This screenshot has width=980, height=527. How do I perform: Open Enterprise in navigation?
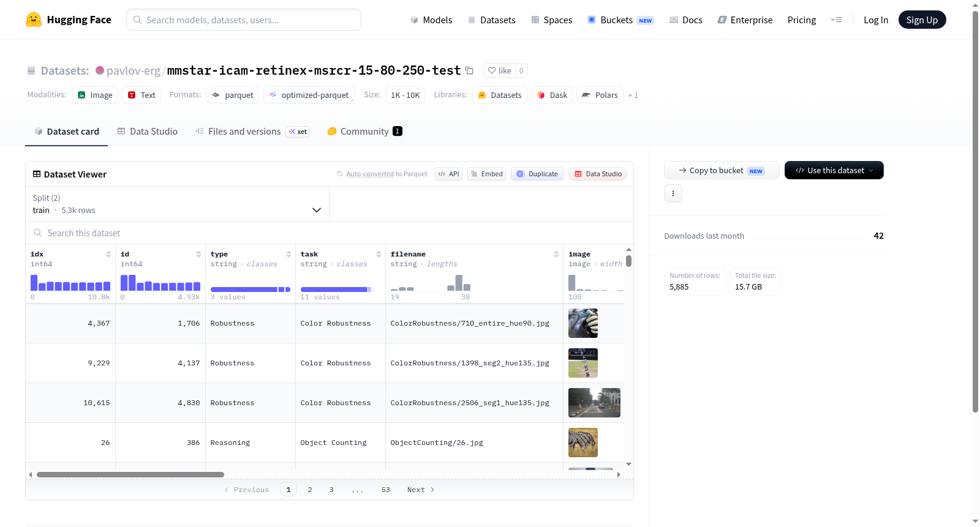[x=745, y=20]
